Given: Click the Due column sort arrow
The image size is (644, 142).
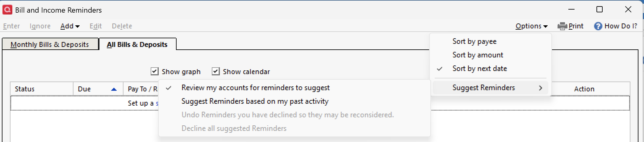Looking at the screenshot, I should click(x=114, y=89).
